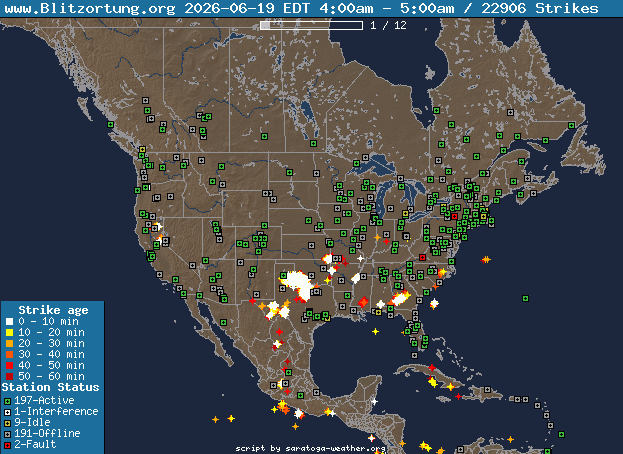Click the 1 / 12 frame counter
The width and height of the screenshot is (623, 454).
tap(388, 25)
